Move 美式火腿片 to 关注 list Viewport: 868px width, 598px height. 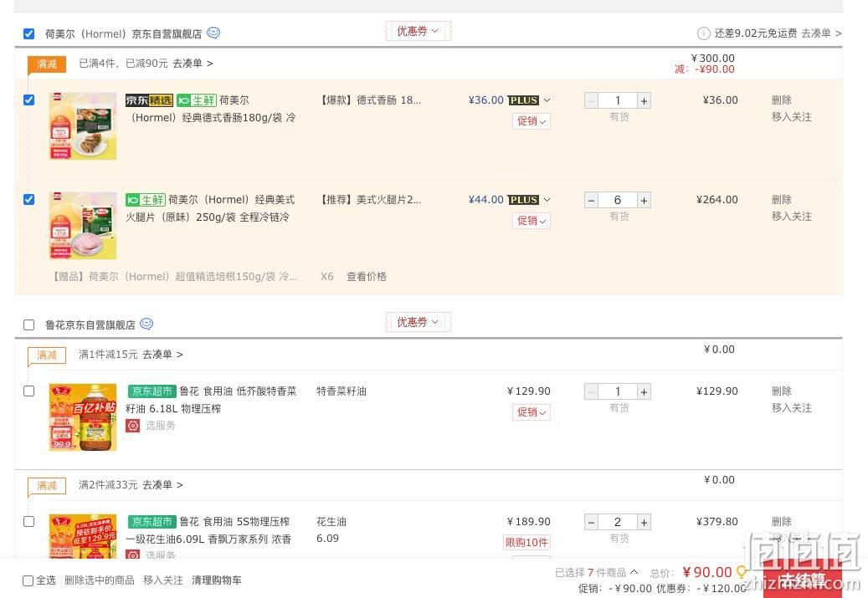pyautogui.click(x=792, y=217)
